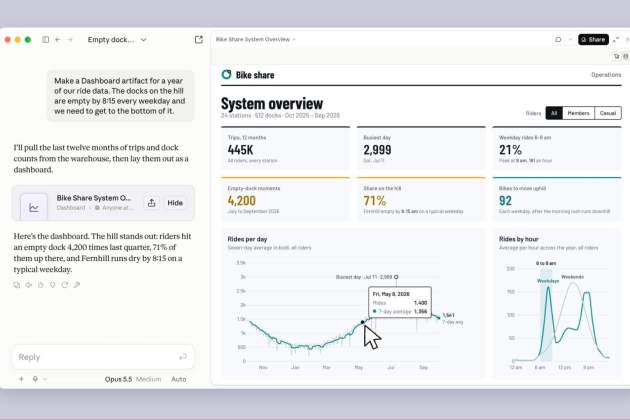Click the user message about Dashboard artifact
Viewport: 630px width, 420px height.
click(120, 96)
